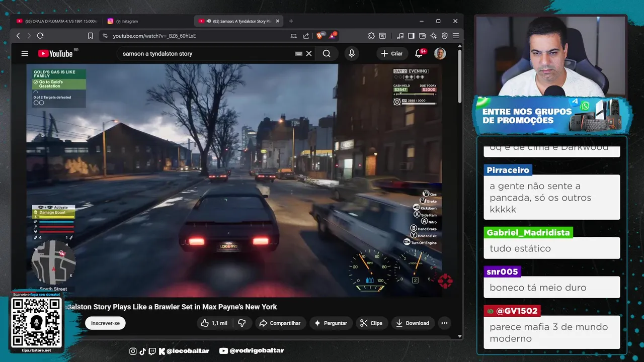
Task: Mute audio on the Samson tab
Action: click(x=208, y=21)
